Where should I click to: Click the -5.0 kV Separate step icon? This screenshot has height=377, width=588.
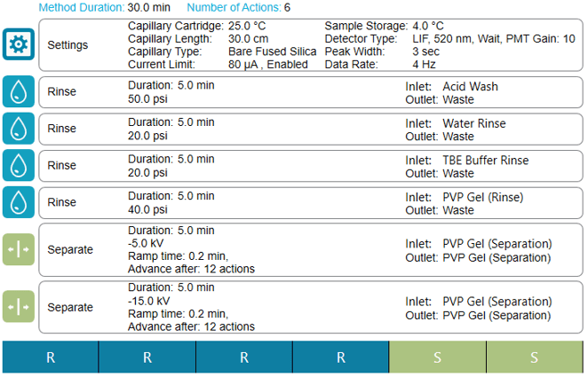(18, 249)
